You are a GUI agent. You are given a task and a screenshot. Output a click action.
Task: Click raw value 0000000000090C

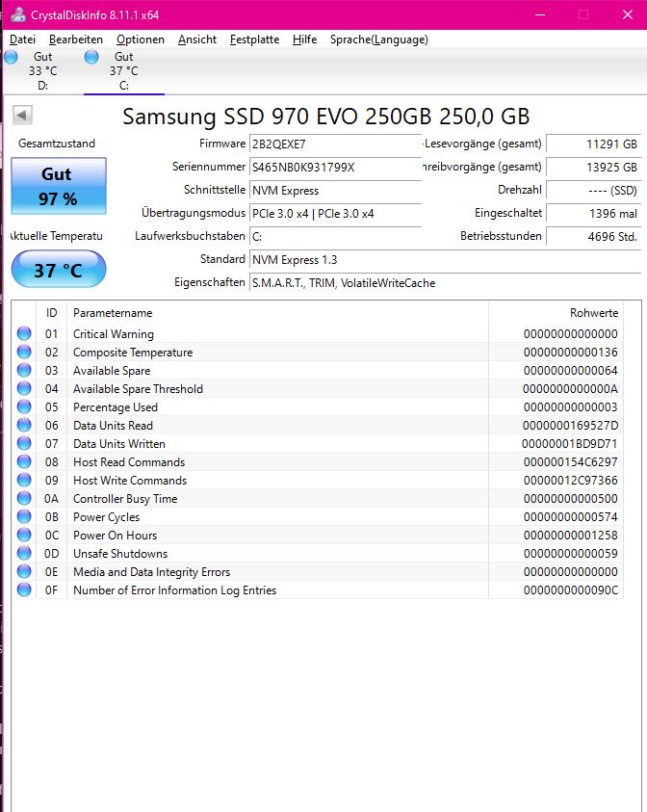pyautogui.click(x=570, y=589)
